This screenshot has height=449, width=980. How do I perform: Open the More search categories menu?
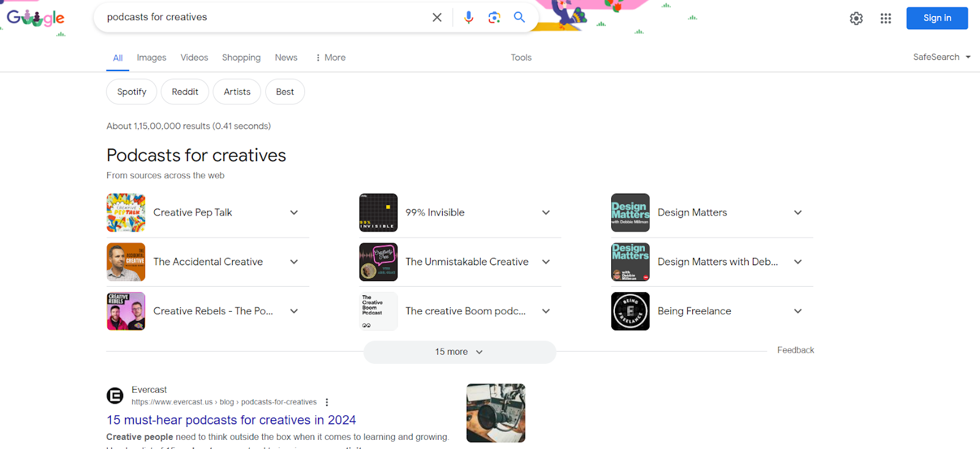point(331,58)
